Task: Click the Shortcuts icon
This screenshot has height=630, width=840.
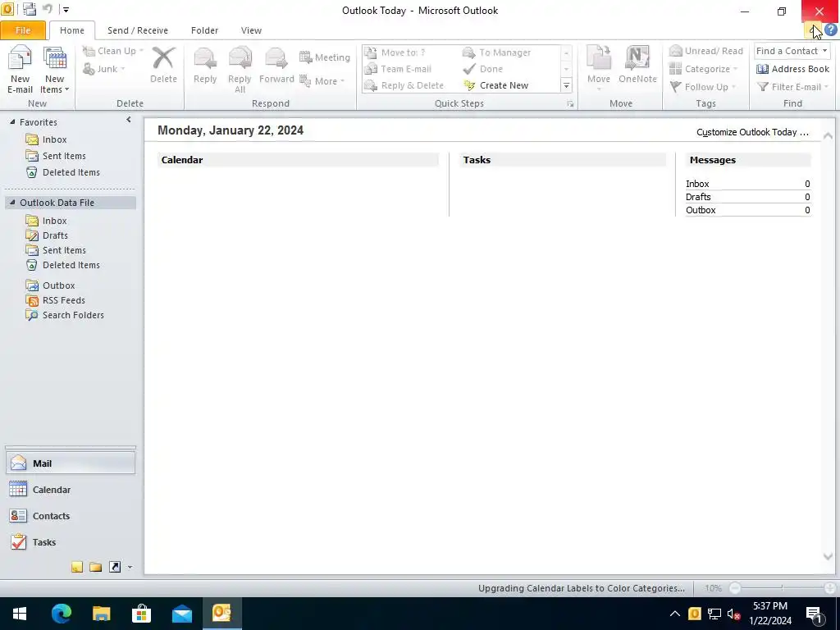Action: pos(115,567)
